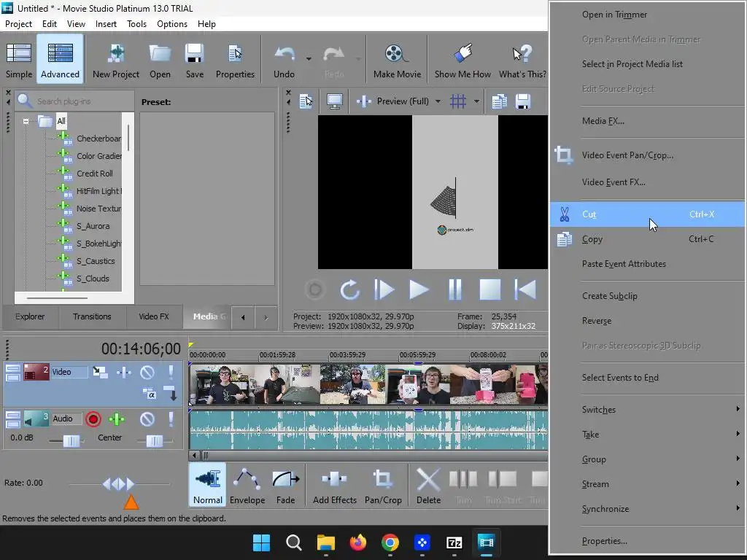Open the Pan/Crop tool

(x=383, y=485)
